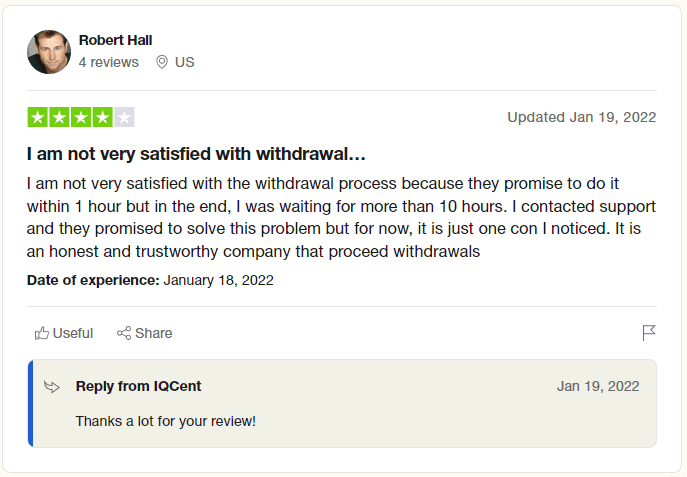This screenshot has height=477, width=687.
Task: Click the US country label
Action: (x=184, y=62)
